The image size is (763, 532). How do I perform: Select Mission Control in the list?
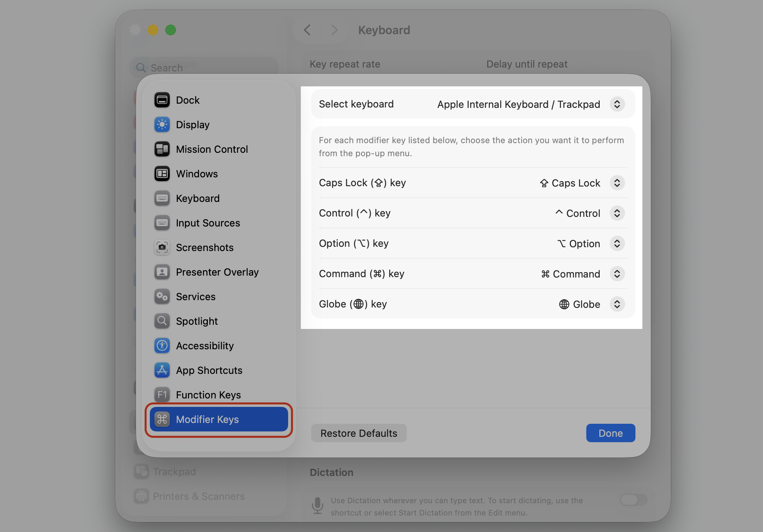tap(219, 149)
